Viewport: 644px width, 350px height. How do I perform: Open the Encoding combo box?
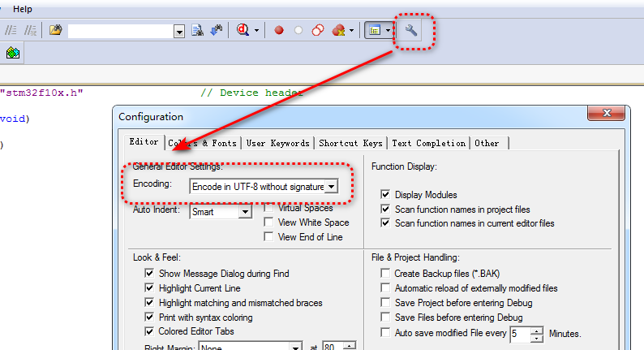[264, 186]
